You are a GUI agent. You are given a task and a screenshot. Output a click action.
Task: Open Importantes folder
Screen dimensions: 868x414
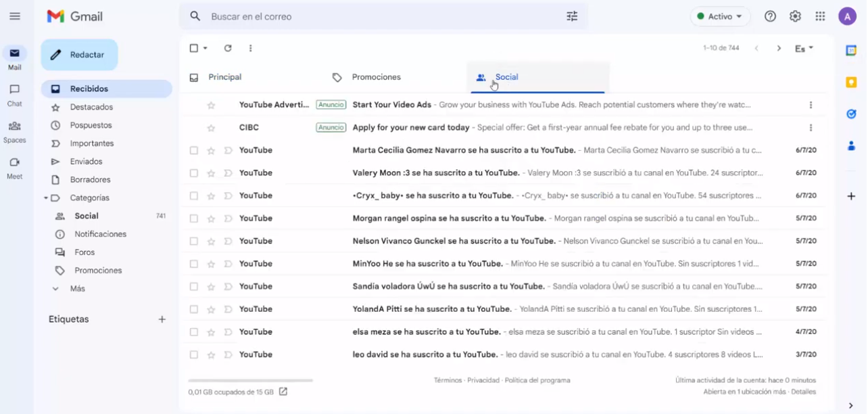92,143
